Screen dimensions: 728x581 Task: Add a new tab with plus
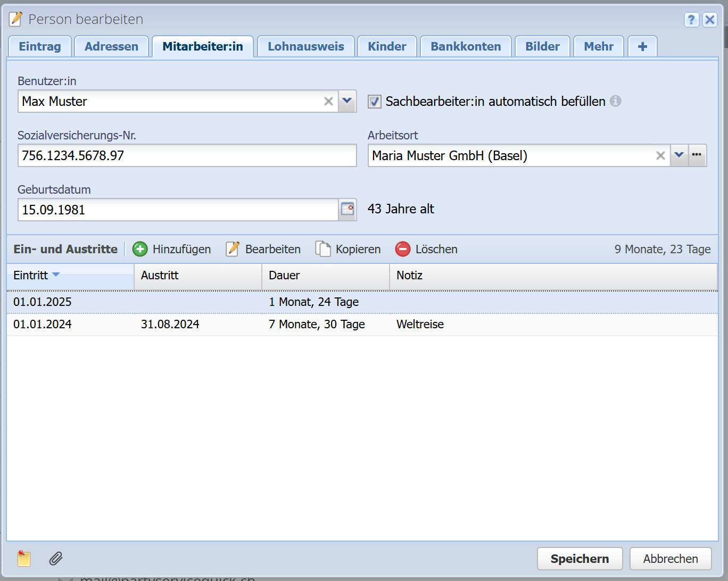coord(642,47)
